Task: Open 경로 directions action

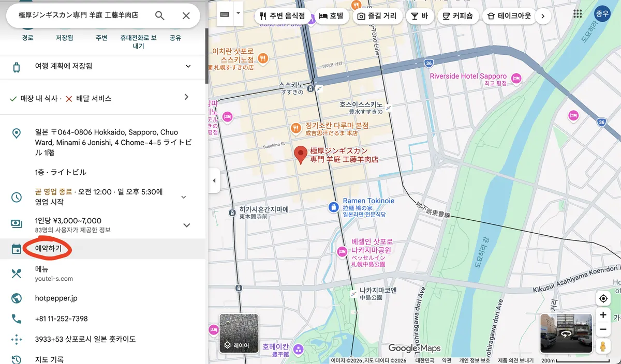Action: (x=27, y=38)
